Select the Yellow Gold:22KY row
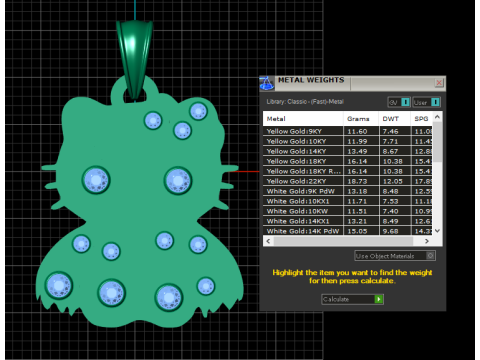This screenshot has width=480, height=360. coord(348,181)
